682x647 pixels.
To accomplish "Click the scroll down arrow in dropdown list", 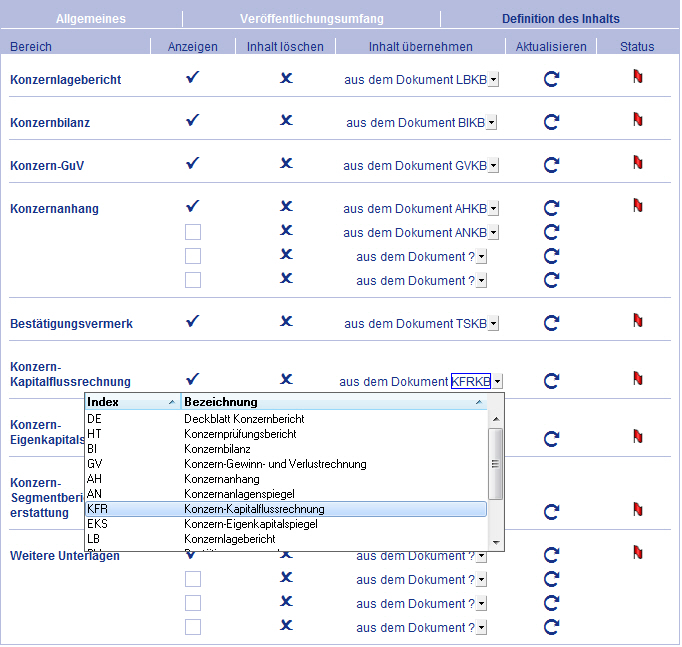I will point(495,543).
